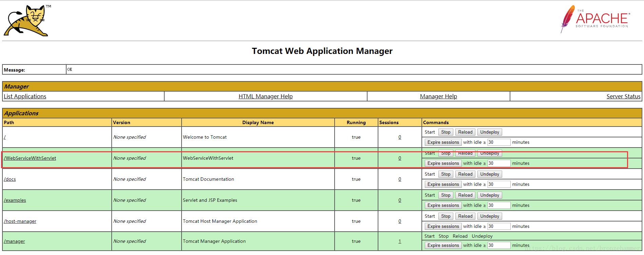Screen dimensions: 644x255
Task: View sessions count for WebServiceWithServlet
Action: tap(400, 158)
